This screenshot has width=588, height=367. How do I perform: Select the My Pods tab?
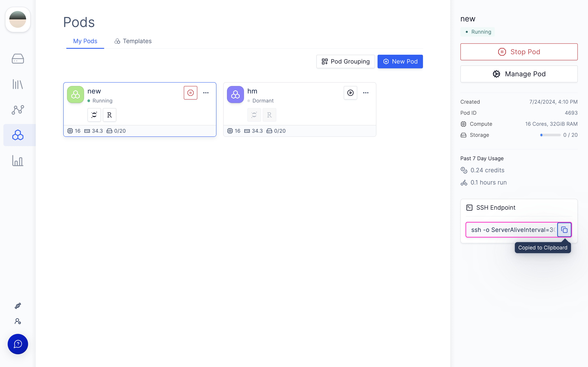point(85,41)
